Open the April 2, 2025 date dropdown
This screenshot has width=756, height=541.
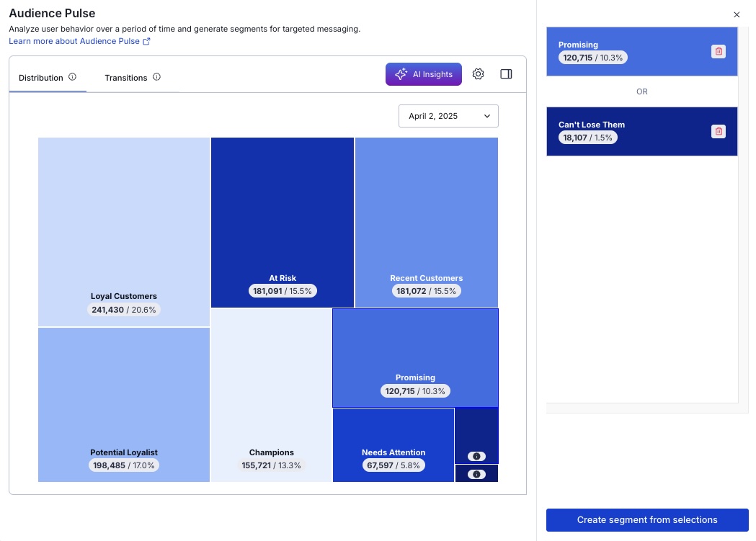[x=448, y=116]
